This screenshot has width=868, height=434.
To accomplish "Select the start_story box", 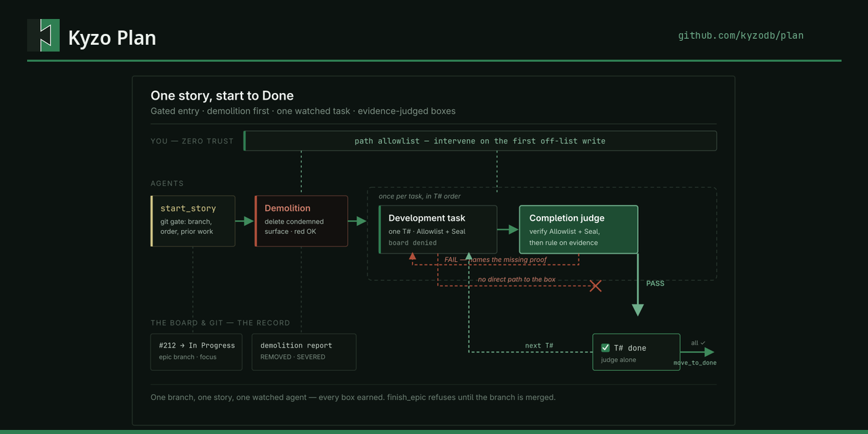I will 193,221.
